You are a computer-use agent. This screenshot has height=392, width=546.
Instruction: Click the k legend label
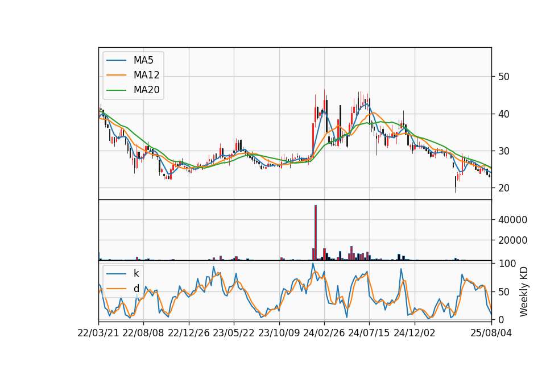pyautogui.click(x=136, y=273)
